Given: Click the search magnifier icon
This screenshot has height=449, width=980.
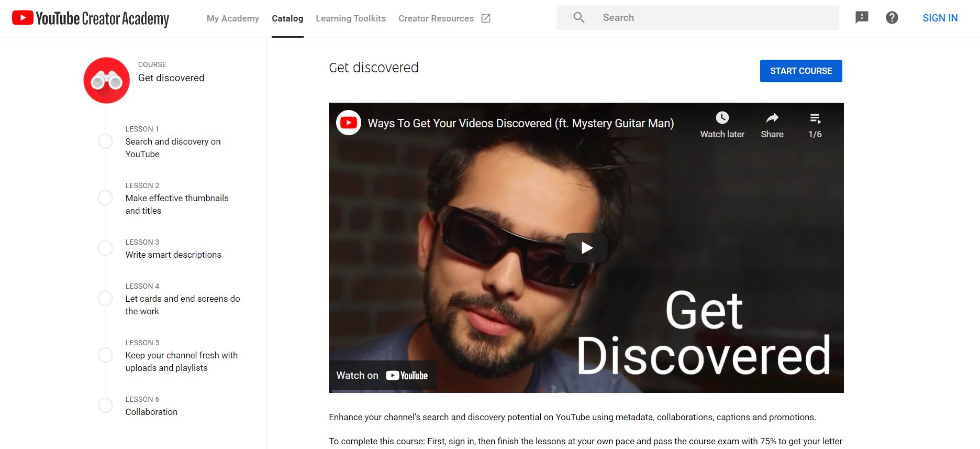Looking at the screenshot, I should tap(578, 17).
